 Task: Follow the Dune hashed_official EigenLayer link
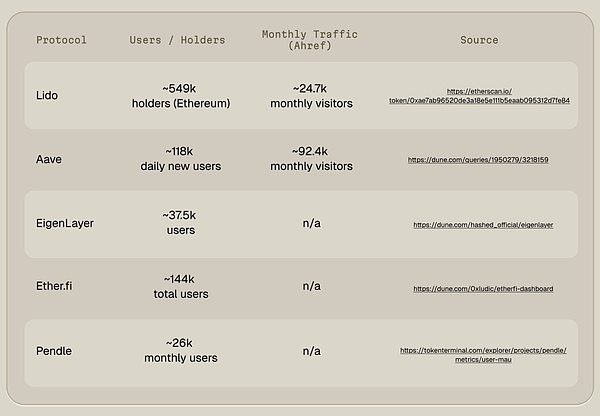click(x=483, y=225)
